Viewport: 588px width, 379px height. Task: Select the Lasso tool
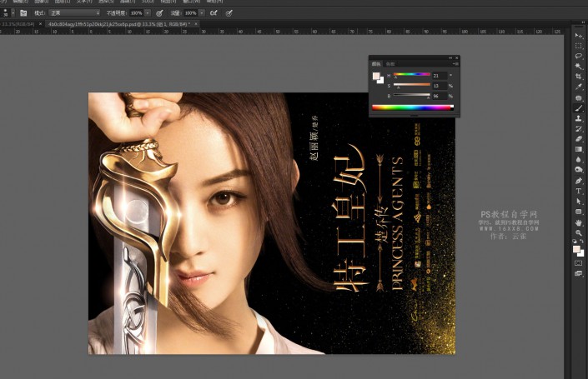pyautogui.click(x=579, y=56)
